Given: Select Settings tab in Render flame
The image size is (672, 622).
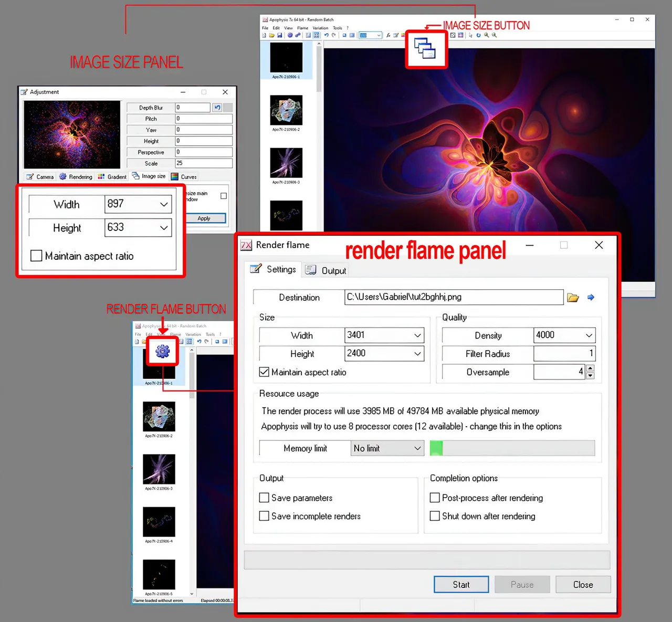Looking at the screenshot, I should coord(274,269).
